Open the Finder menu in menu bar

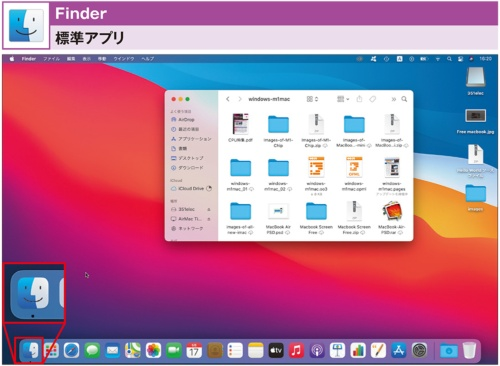tap(29, 59)
